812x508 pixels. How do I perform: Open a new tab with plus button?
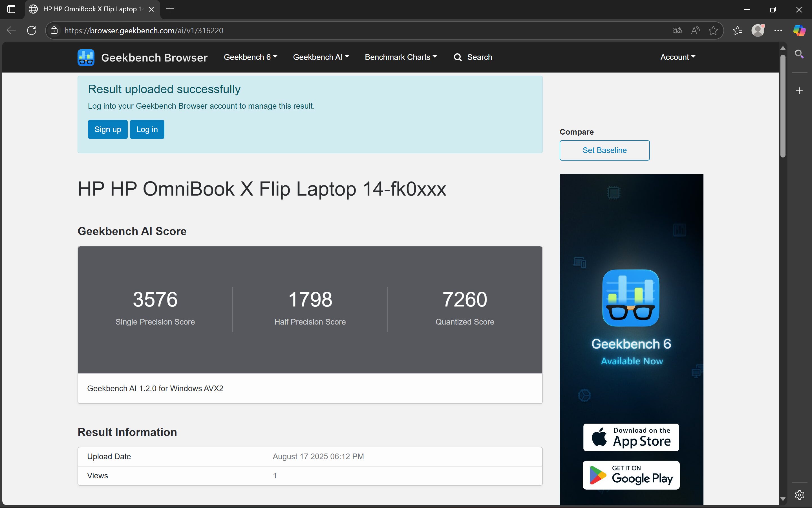(x=170, y=9)
